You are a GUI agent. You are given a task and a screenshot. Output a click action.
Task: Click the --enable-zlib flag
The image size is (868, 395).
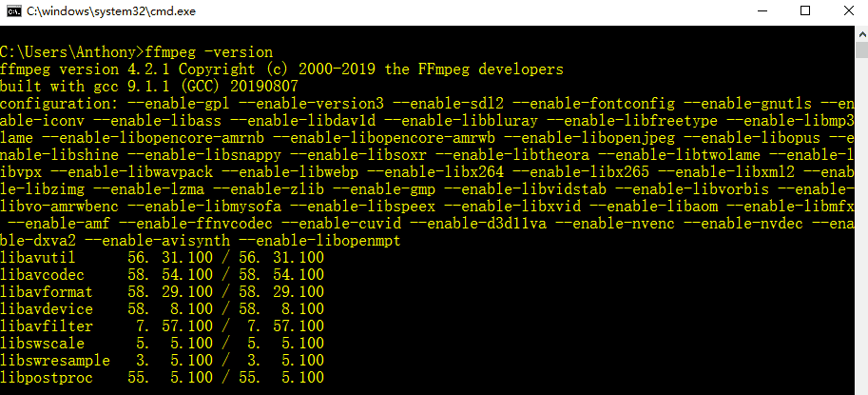point(268,189)
